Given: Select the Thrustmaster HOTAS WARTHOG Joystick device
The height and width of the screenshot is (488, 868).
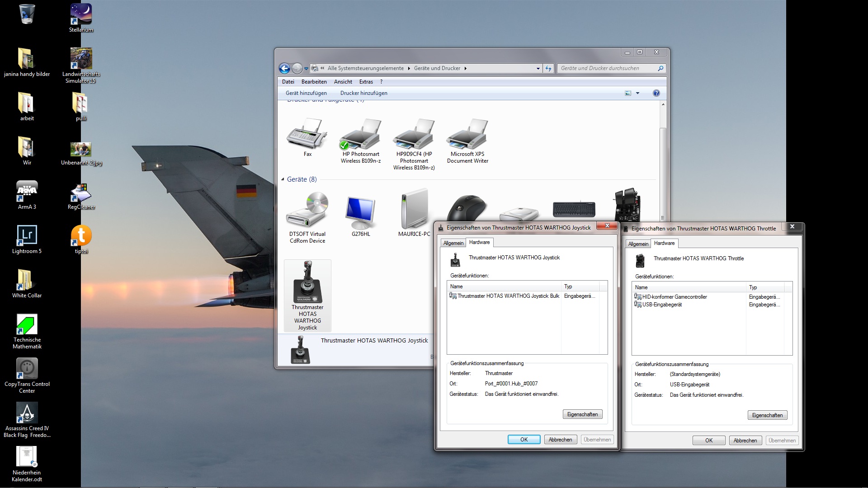Looking at the screenshot, I should click(x=307, y=296).
